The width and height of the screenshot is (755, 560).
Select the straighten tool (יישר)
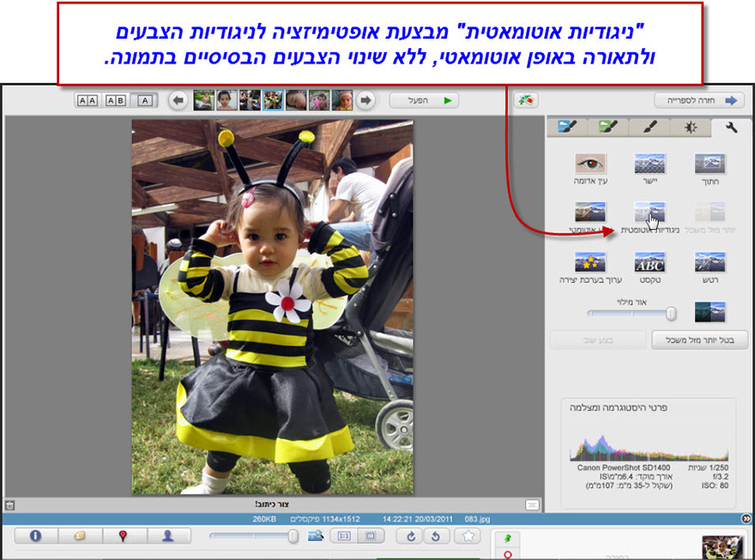[x=649, y=163]
